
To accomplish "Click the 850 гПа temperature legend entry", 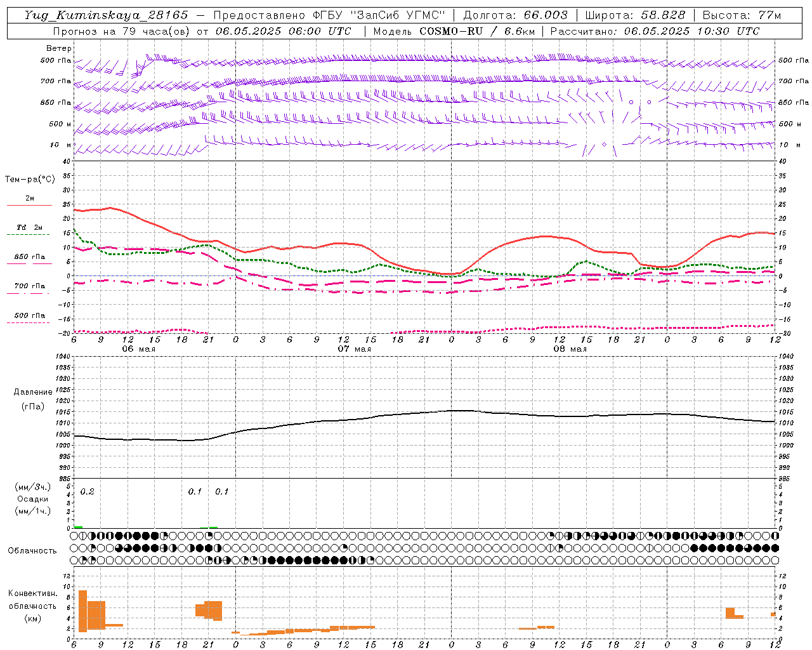I will pyautogui.click(x=29, y=257).
